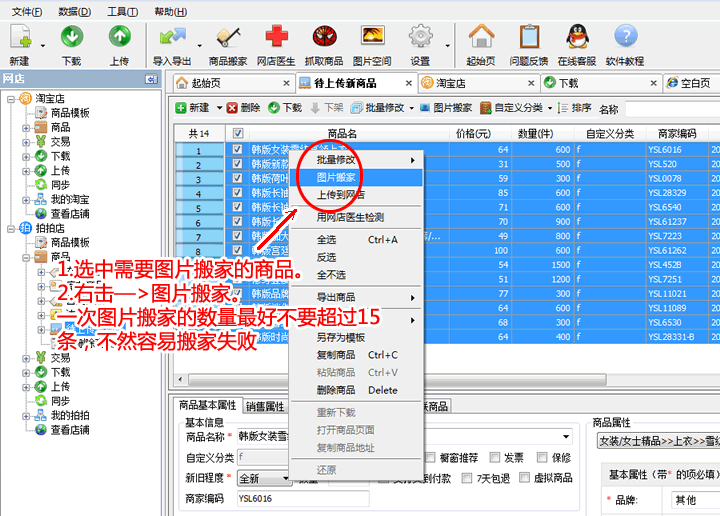The image size is (720, 516).
Task: Click the 名称 search field in toolbar
Action: tap(672, 109)
